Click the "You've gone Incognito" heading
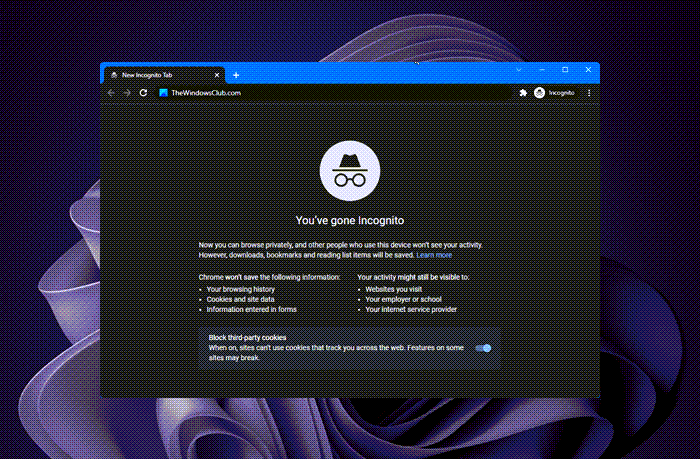The image size is (700, 460). pos(350,221)
